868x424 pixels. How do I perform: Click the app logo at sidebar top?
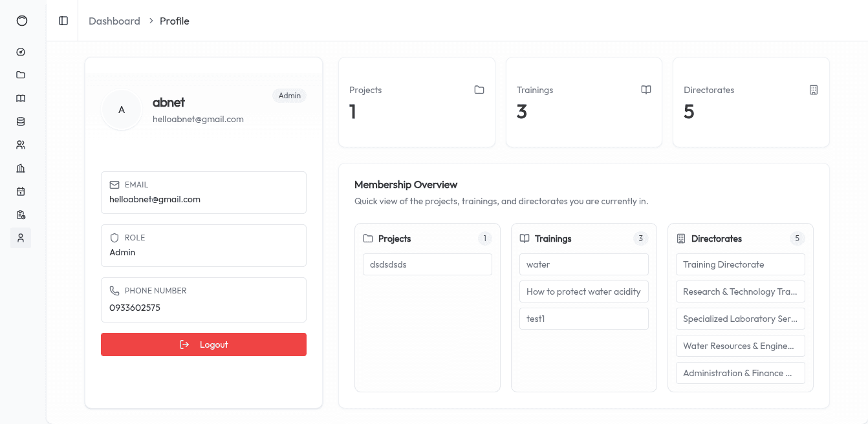(x=22, y=21)
